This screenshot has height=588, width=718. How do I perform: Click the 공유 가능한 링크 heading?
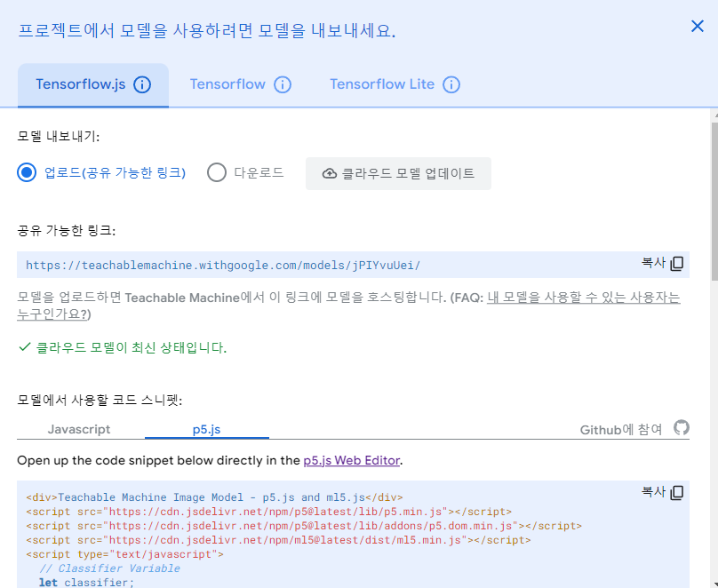(67, 230)
